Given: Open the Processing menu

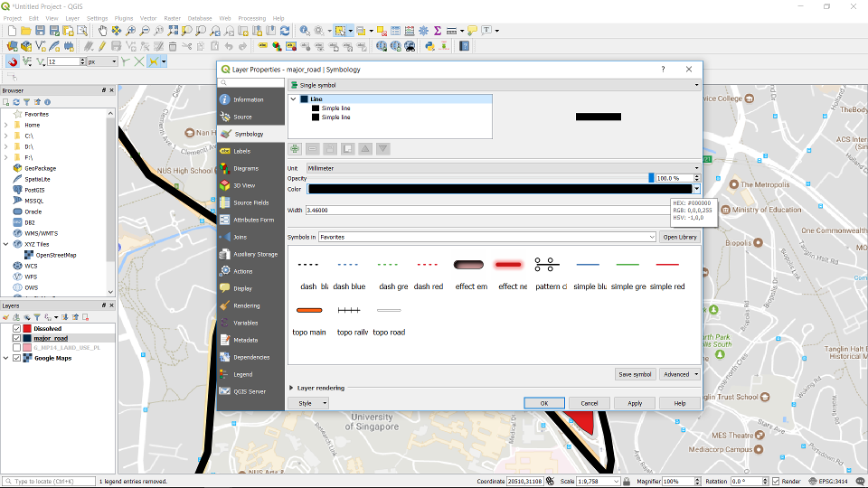Looking at the screenshot, I should click(251, 18).
